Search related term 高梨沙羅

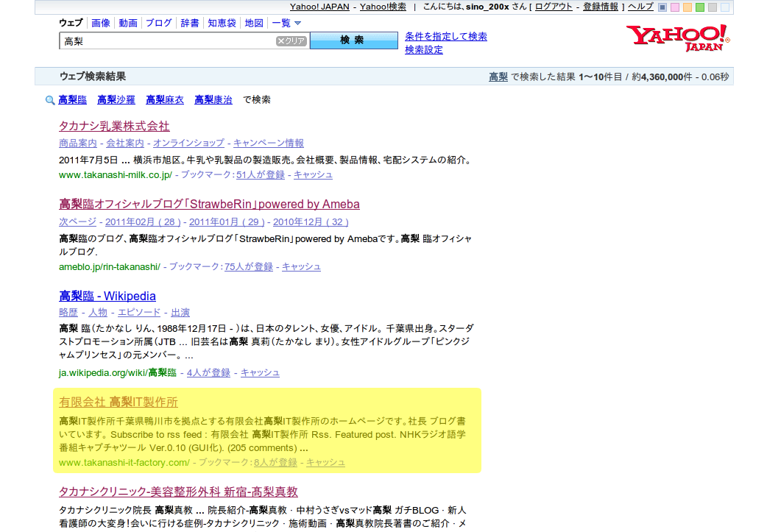coord(116,100)
